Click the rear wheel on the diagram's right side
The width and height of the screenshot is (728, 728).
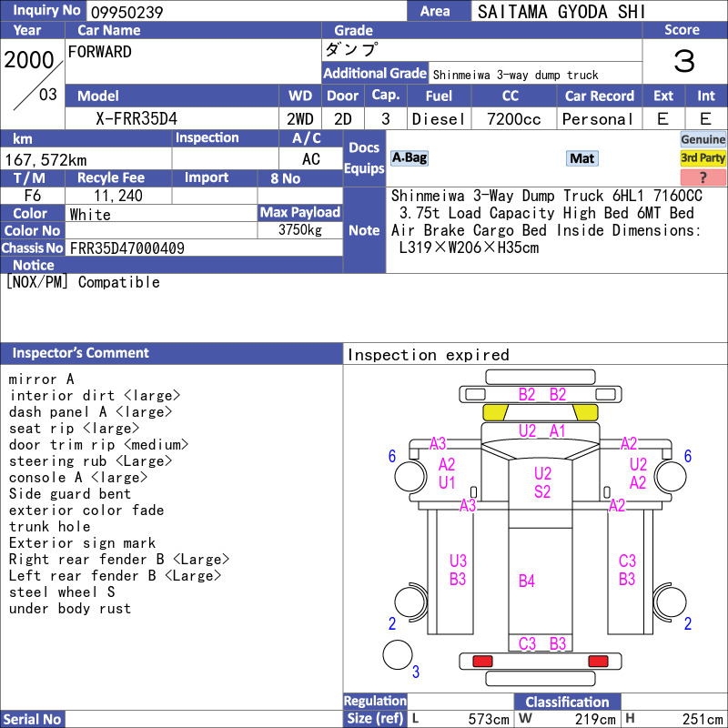(670, 602)
